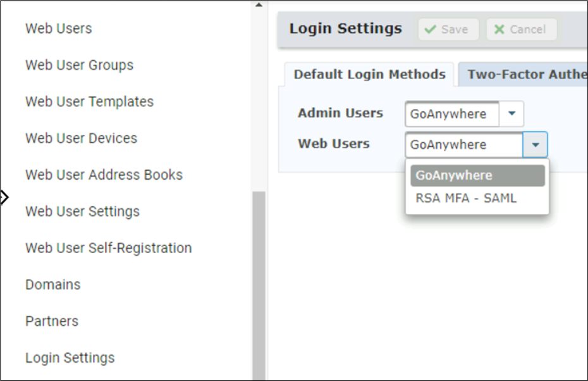
Task: Open the Web User Templates page
Action: [x=89, y=102]
